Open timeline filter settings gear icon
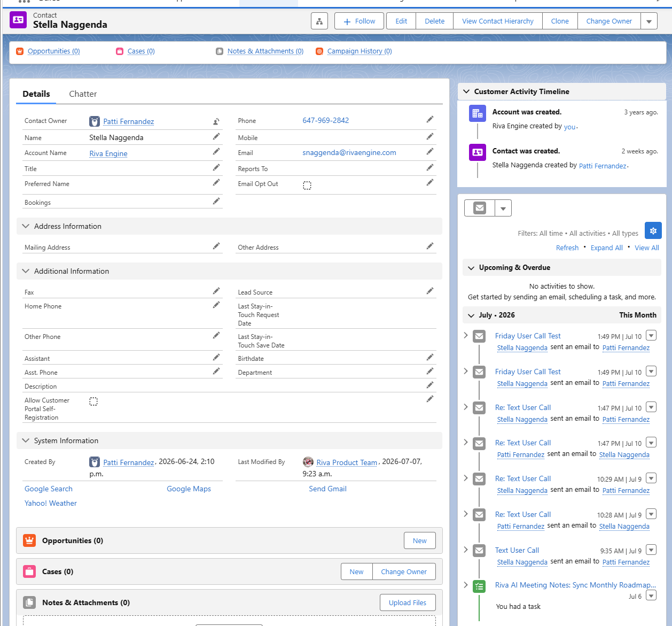Viewport: 672px width, 626px height. pos(653,231)
